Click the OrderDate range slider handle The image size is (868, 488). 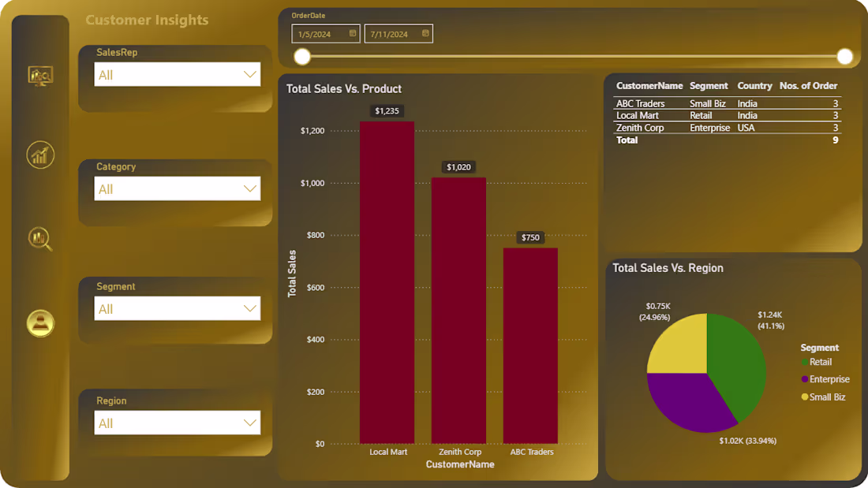point(302,56)
